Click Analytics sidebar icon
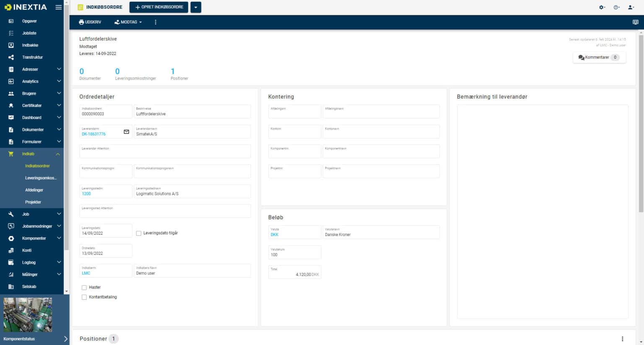Viewport: 644px width, 345px height. pyautogui.click(x=11, y=81)
